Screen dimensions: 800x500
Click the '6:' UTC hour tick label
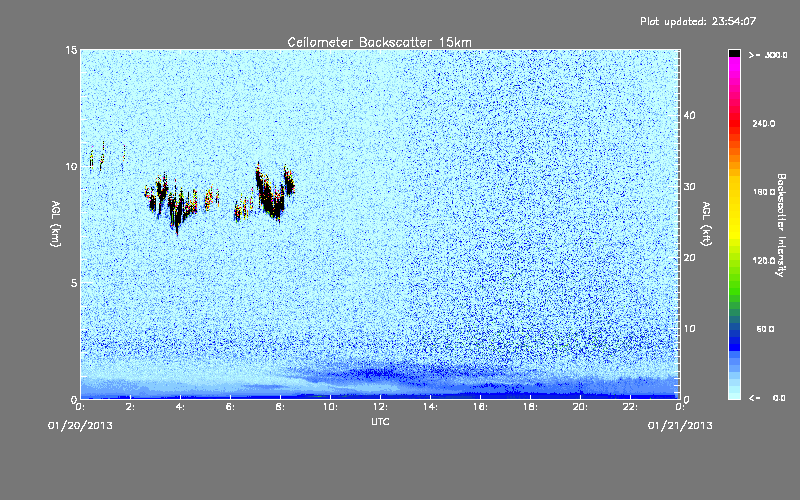pos(230,407)
